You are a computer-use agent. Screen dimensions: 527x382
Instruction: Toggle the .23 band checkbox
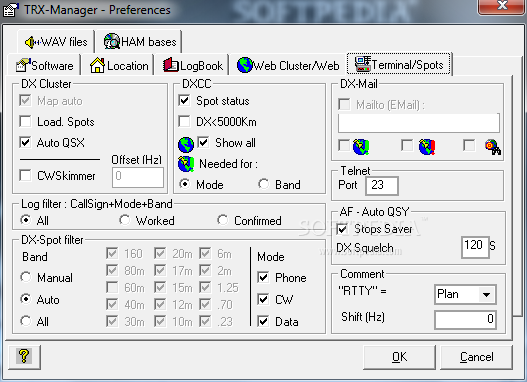[205, 321]
